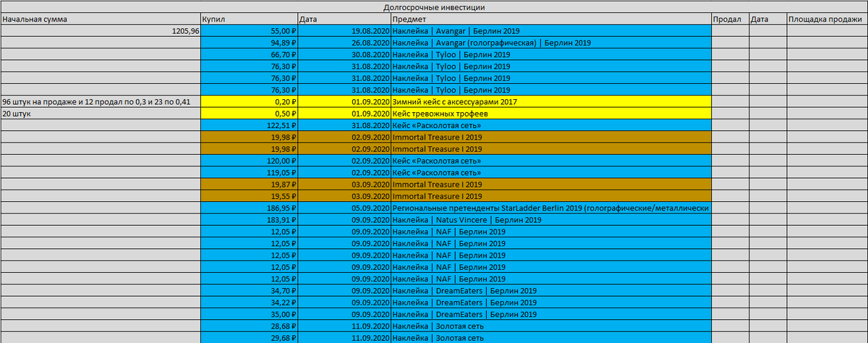This screenshot has width=868, height=343.
Task: Click the 'Предмет' column header
Action: (551, 18)
